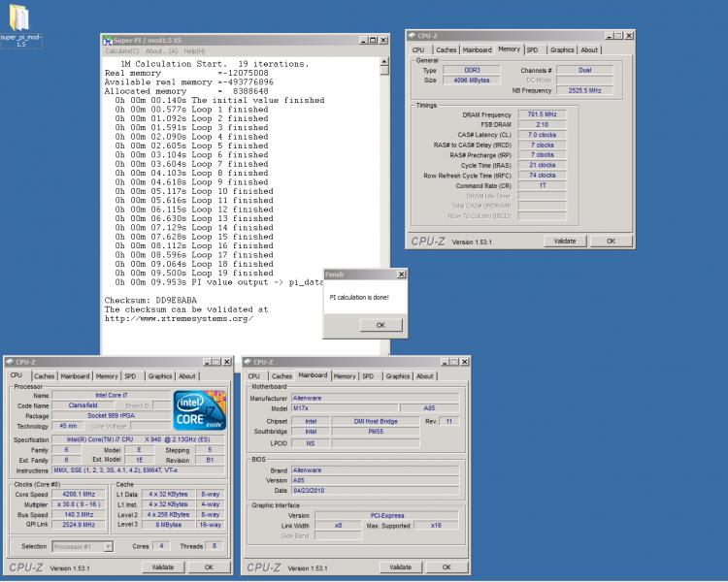Click Validate in the DRAM timings CPU-Z window
The height and width of the screenshot is (582, 728).
coord(565,241)
